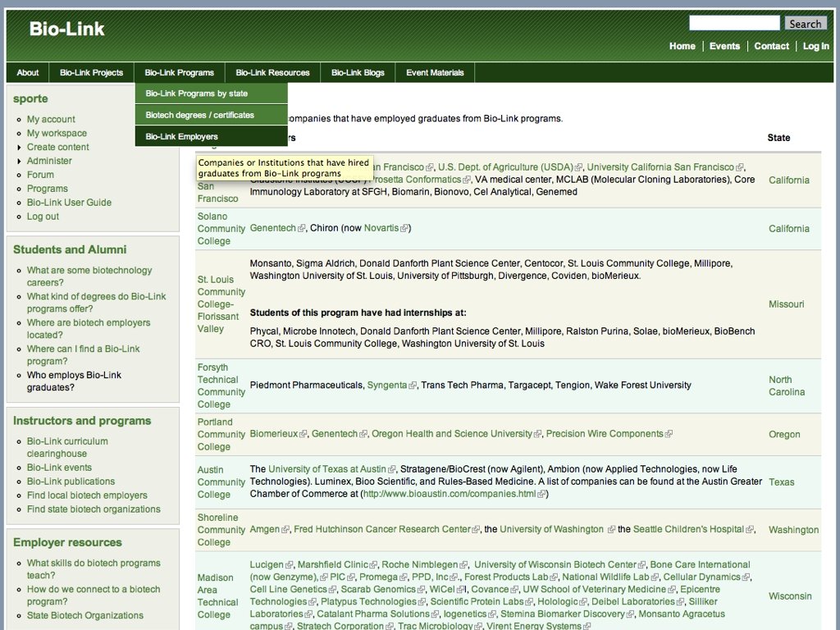Focus the search text field
The height and width of the screenshot is (630, 840).
tap(734, 23)
